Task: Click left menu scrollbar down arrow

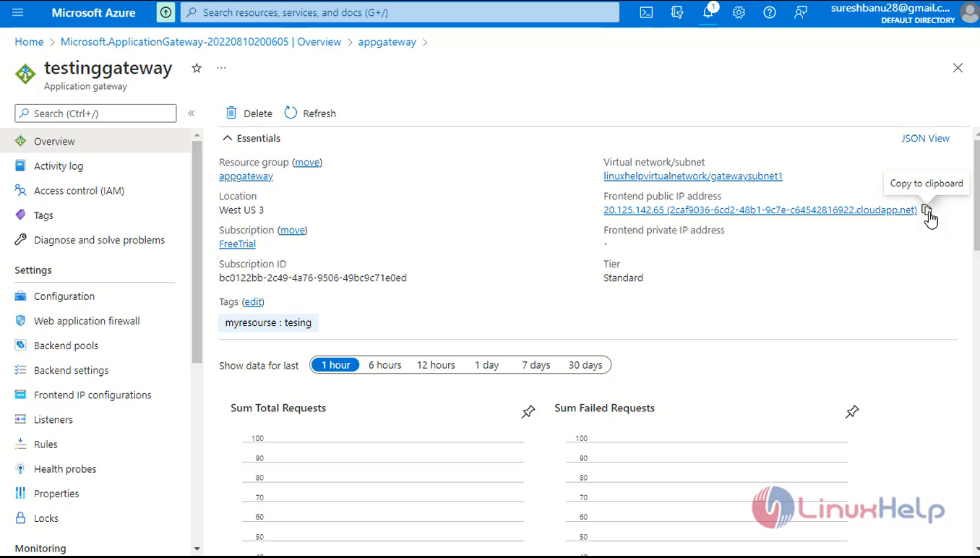Action: (x=197, y=549)
